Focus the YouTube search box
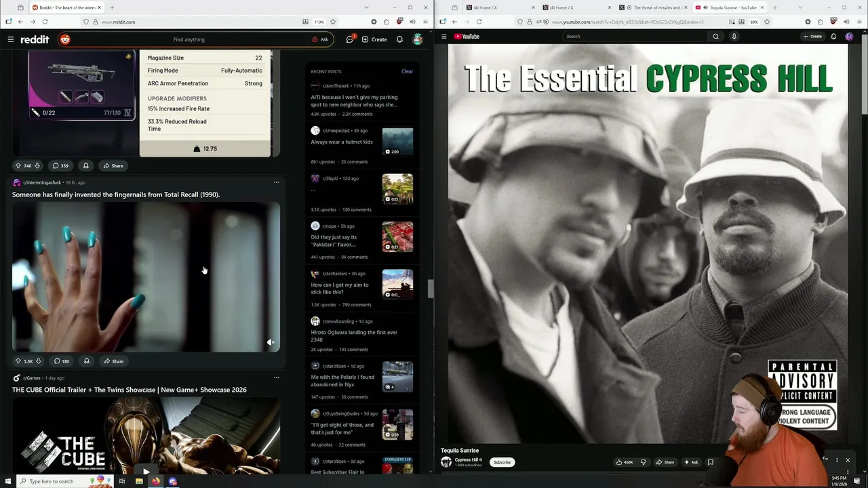Screen dimensions: 868x488 634,37
